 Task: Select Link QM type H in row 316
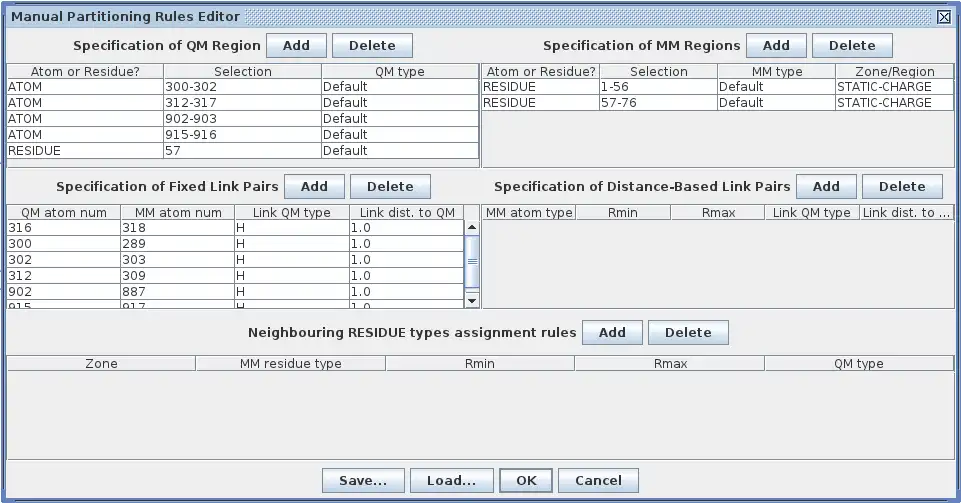click(x=292, y=227)
